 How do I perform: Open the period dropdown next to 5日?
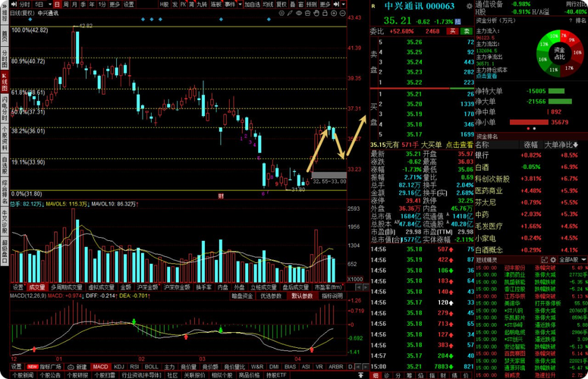[x=49, y=5]
